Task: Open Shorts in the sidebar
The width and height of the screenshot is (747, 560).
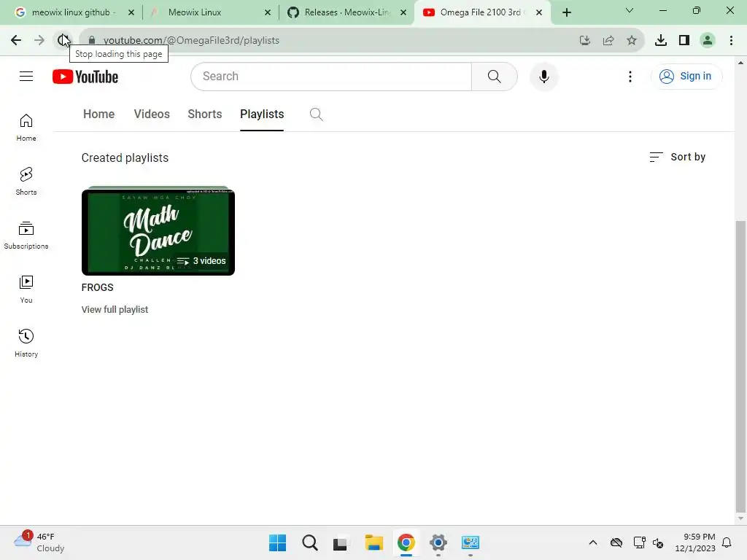Action: pyautogui.click(x=26, y=182)
